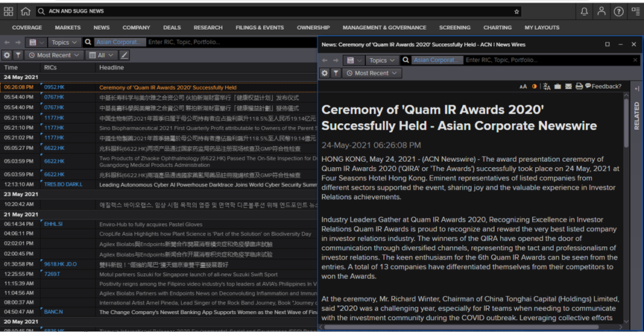Click the EHHL.SI RIC link
The width and height of the screenshot is (644, 332).
(x=54, y=224)
